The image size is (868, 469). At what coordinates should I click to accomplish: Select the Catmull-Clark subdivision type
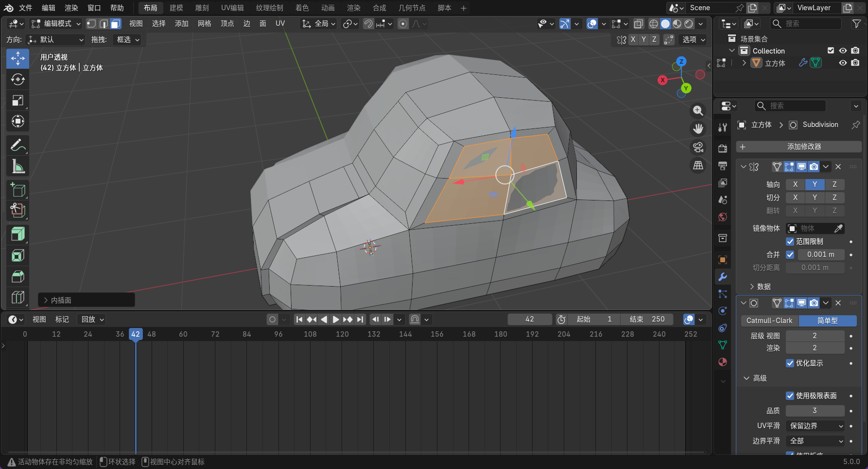pos(769,321)
